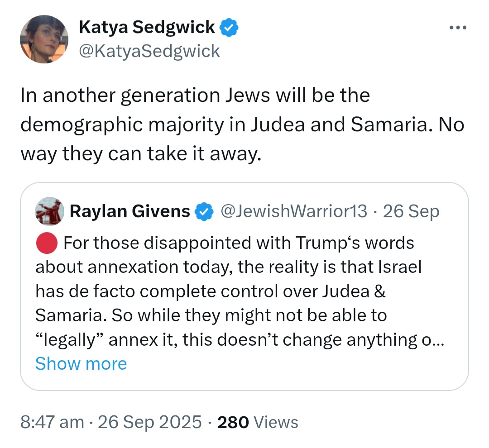View the 280 Views count
The width and height of the screenshot is (489, 448).
pyautogui.click(x=258, y=422)
